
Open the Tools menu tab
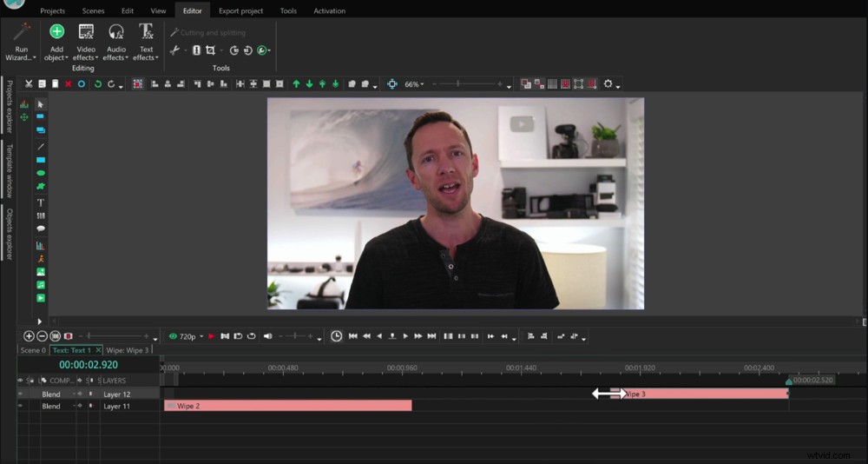click(288, 10)
